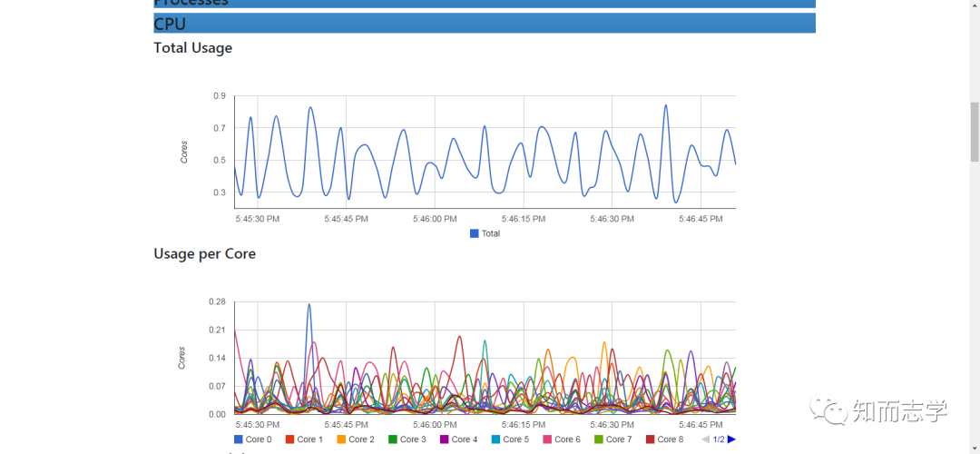Select the dark red Core 8 legend entry
980x454 pixels.
click(x=665, y=439)
